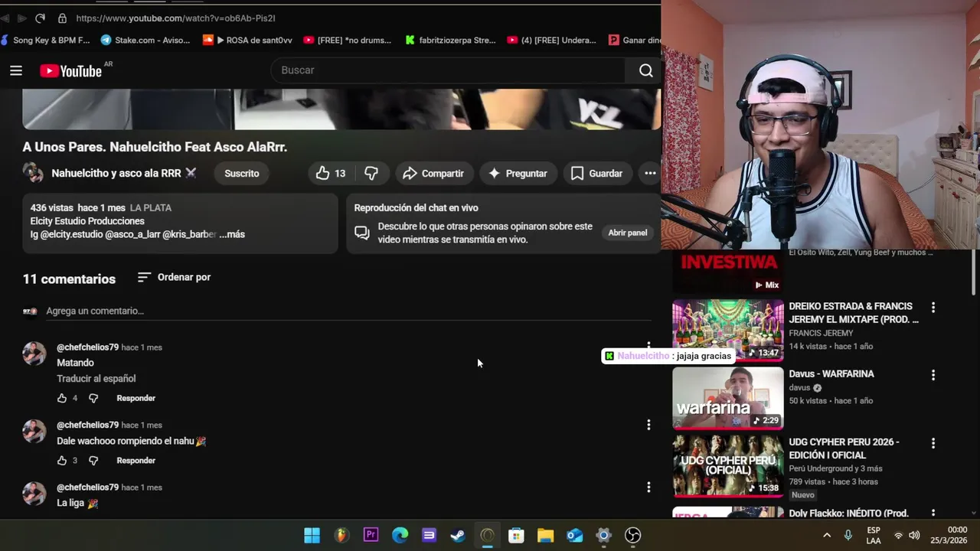This screenshot has width=980, height=551.
Task: Like the Dale wachooo comment
Action: 62,461
